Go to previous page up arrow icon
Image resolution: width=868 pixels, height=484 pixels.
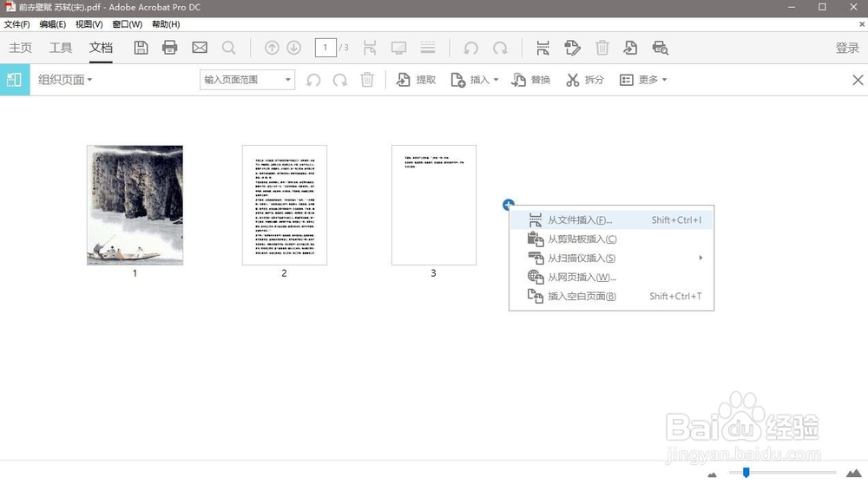click(x=272, y=48)
